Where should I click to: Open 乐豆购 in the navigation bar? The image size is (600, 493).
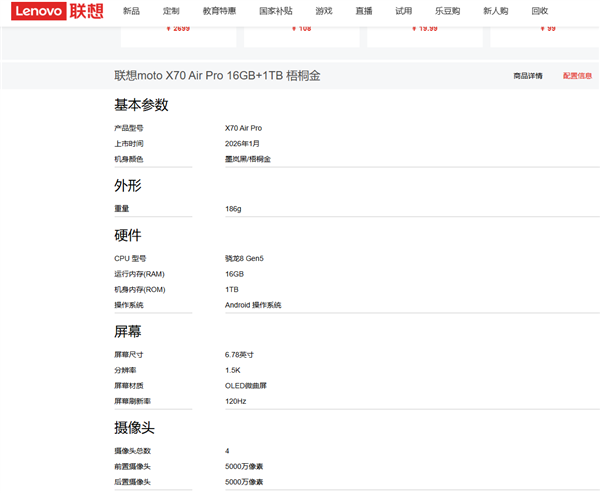tap(447, 11)
